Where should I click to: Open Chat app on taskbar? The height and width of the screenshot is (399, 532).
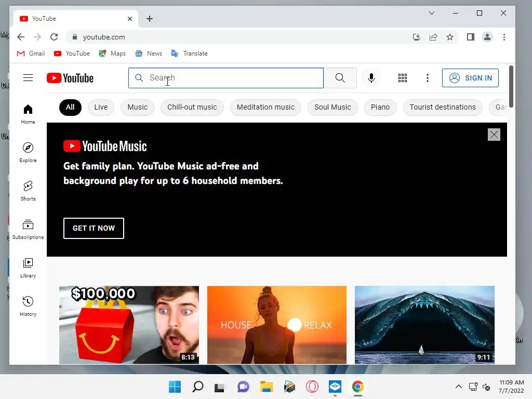click(243, 387)
